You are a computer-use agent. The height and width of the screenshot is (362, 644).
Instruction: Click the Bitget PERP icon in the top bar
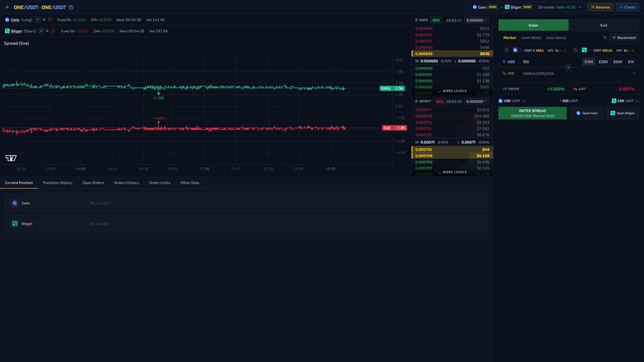coord(507,7)
